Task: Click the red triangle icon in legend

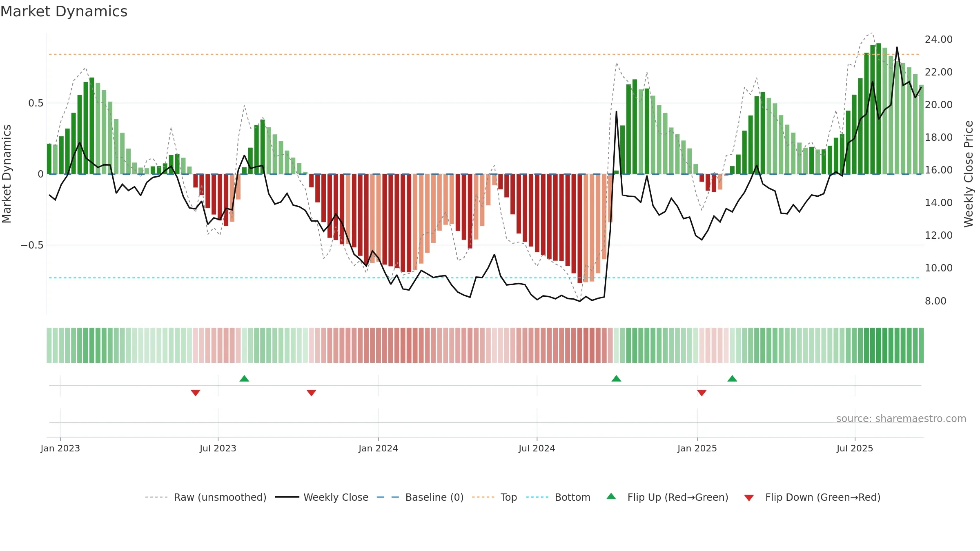Action: tap(749, 498)
